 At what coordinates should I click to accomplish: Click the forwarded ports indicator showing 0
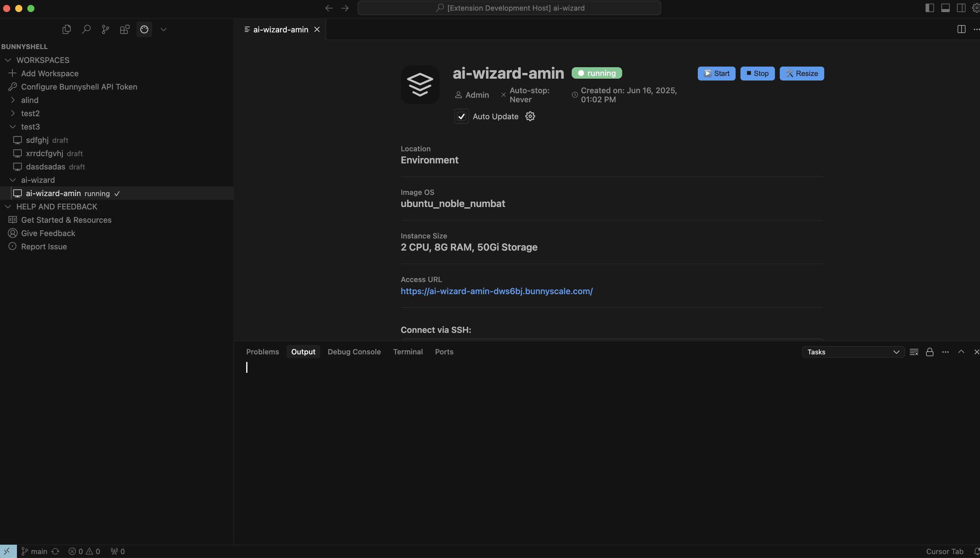118,551
